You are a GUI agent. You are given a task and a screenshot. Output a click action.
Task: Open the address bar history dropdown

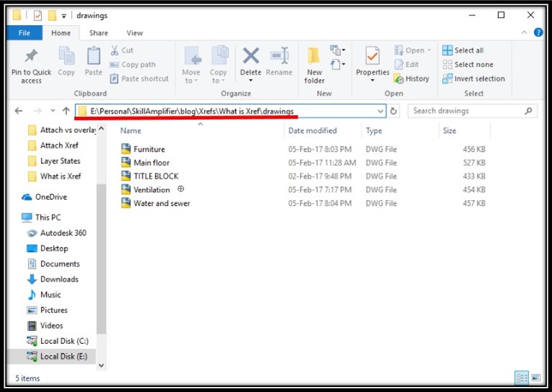(380, 111)
